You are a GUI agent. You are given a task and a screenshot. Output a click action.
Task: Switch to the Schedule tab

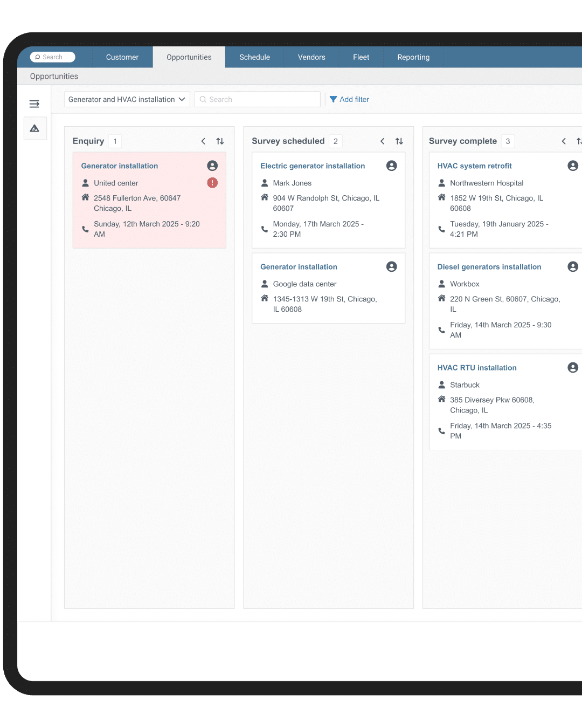click(254, 57)
